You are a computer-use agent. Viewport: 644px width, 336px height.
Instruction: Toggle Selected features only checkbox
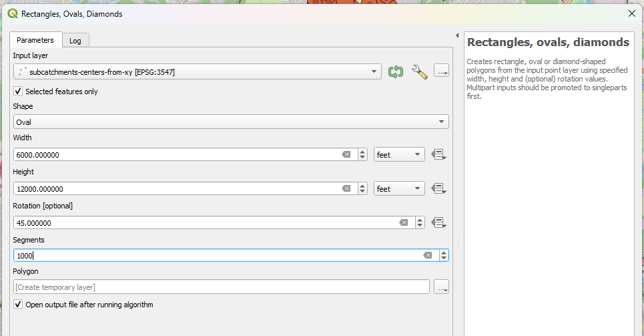[x=18, y=92]
